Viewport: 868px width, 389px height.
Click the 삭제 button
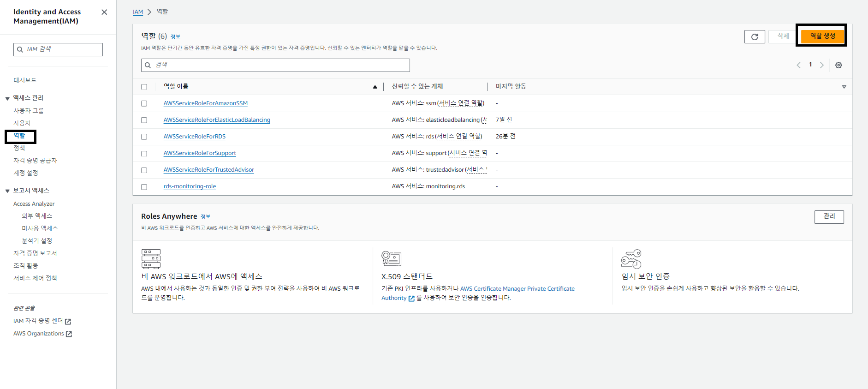click(x=783, y=36)
